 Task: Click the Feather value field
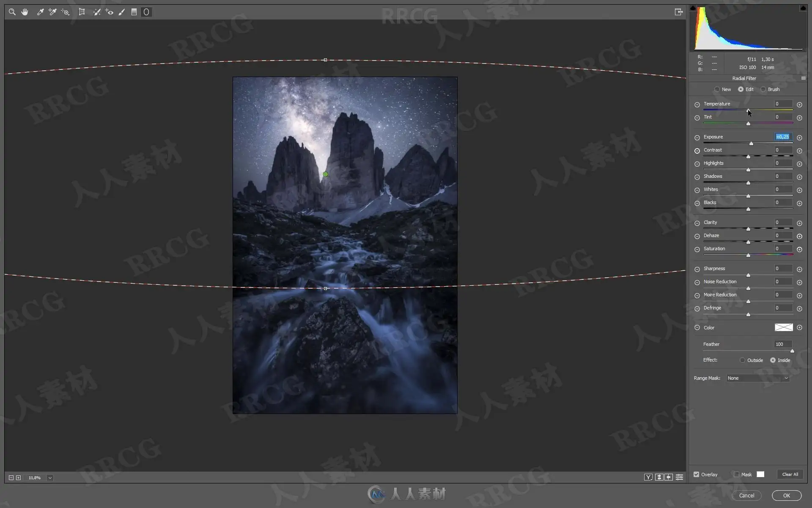[783, 344]
